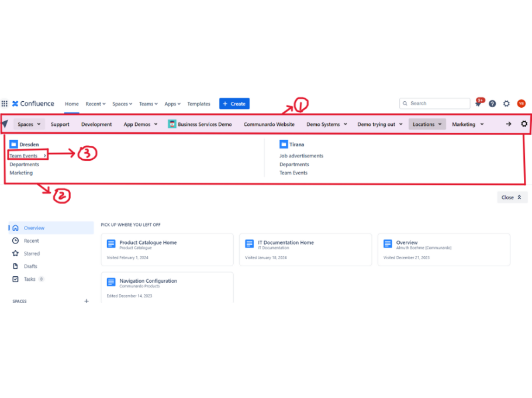This screenshot has height=398, width=532.
Task: Open the Spaces dropdown in the red navigation bar
Action: pos(28,124)
